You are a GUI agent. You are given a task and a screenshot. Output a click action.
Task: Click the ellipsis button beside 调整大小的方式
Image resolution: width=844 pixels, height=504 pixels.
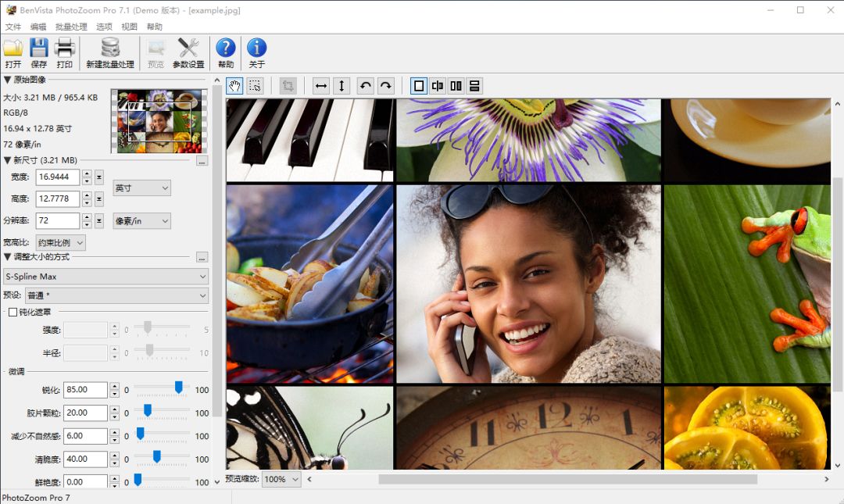[202, 258]
